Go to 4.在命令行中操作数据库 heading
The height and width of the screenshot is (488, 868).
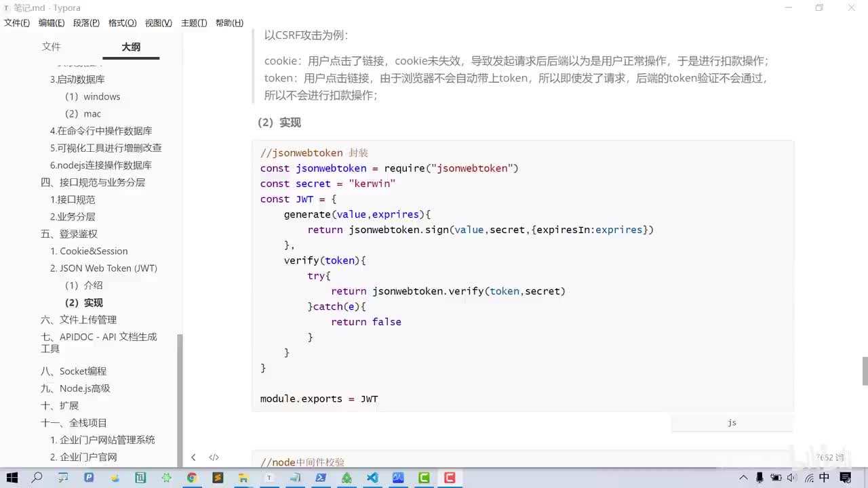(101, 131)
